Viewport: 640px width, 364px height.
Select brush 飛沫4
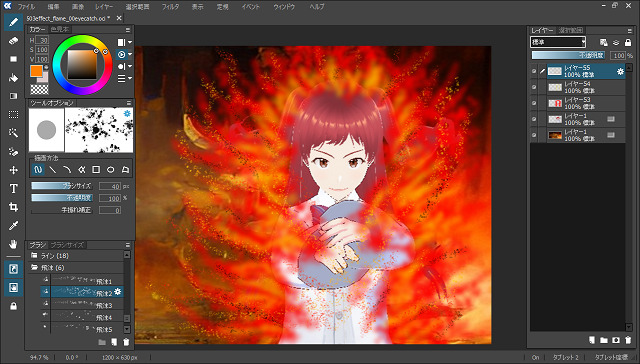pos(82,316)
